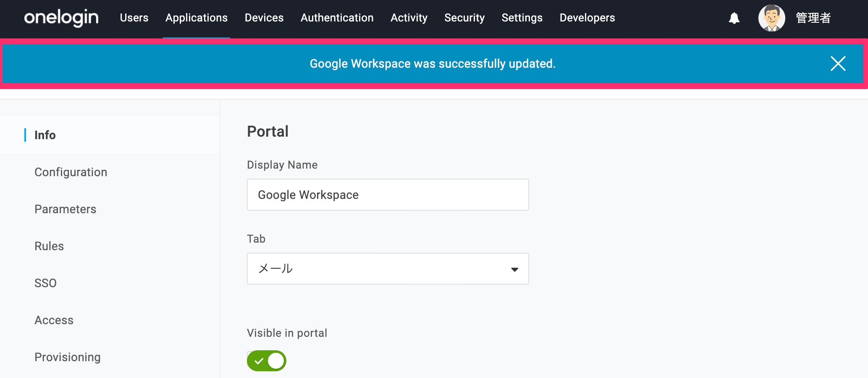Select the Info sidebar tab

tap(110, 135)
